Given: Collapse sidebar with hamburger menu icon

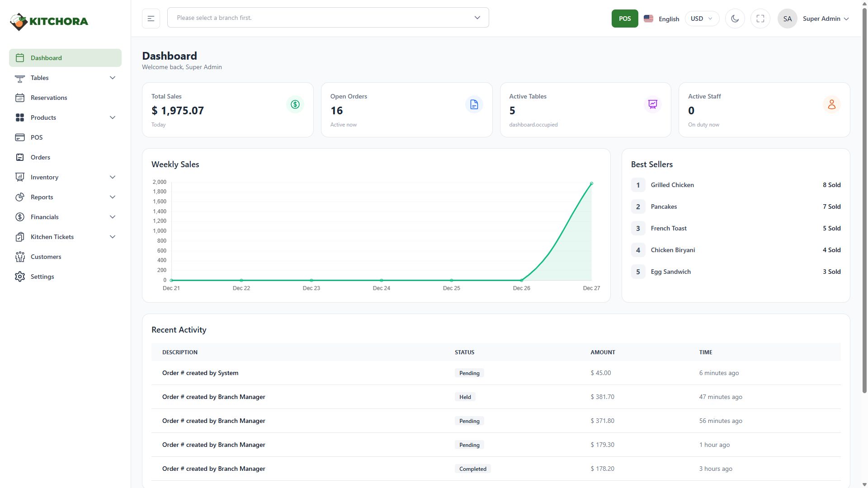Looking at the screenshot, I should click(x=151, y=19).
